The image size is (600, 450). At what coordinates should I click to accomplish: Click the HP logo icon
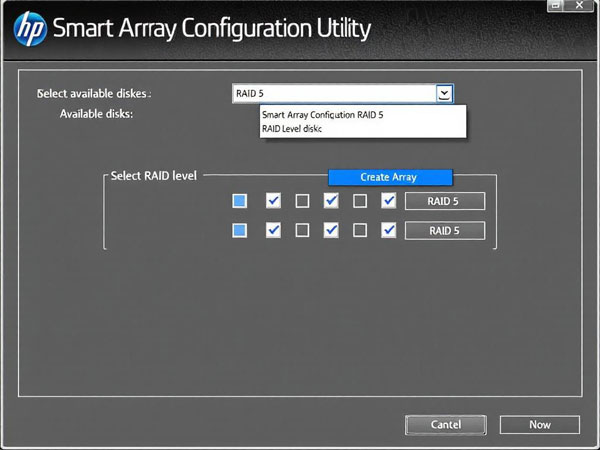coord(30,29)
